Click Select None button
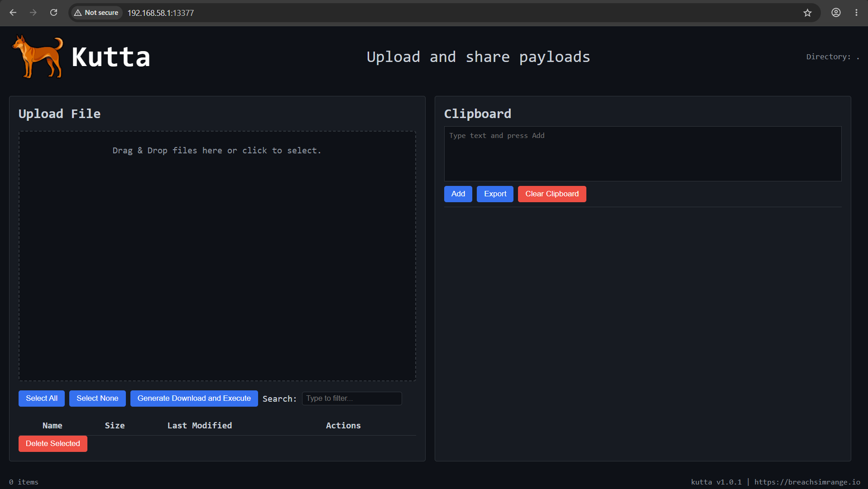 (97, 399)
